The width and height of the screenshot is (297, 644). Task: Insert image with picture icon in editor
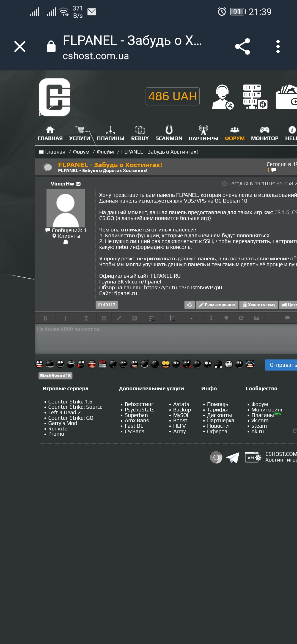click(257, 318)
